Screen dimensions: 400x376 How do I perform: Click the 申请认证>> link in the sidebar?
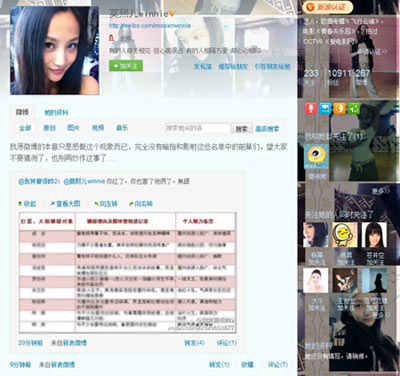coord(373,52)
